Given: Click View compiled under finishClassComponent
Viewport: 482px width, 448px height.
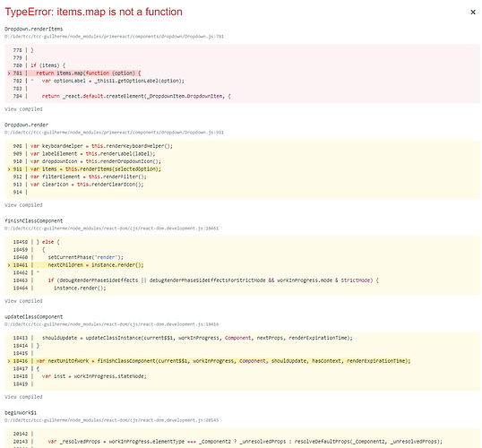Looking at the screenshot, I should (23, 301).
